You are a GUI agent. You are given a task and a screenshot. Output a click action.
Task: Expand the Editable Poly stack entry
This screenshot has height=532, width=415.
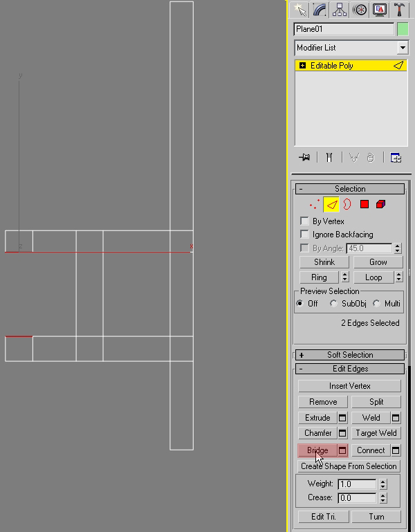[x=302, y=66]
